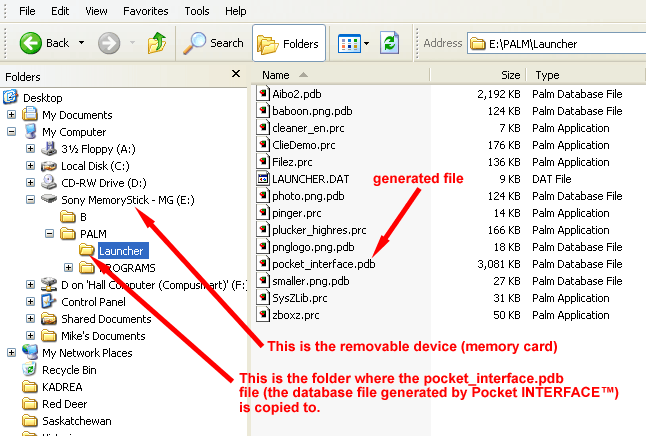Expand CD-RW Drive (D:) node
Image resolution: width=646 pixels, height=436 pixels.
30,183
